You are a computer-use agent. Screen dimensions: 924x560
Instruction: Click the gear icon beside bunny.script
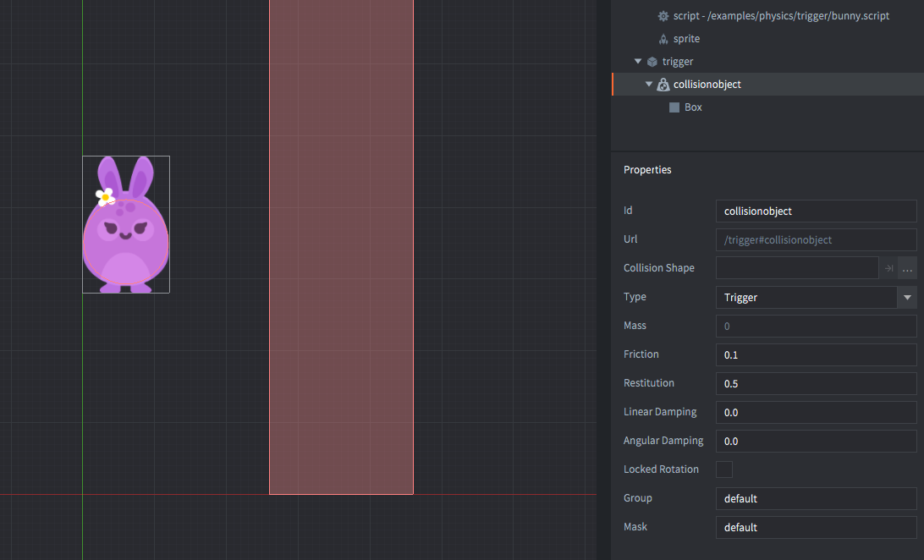663,16
